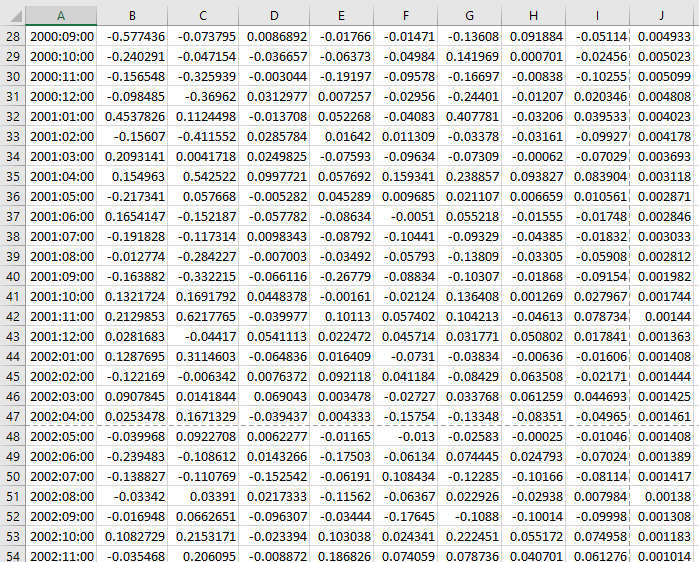Select cell containing 0.00144
This screenshot has width=699, height=562.
point(661,316)
